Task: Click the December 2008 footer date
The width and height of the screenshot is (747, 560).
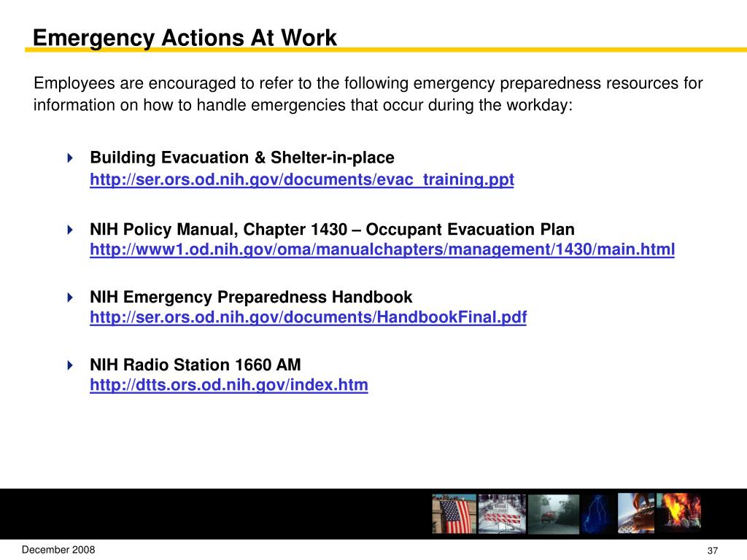Action: [x=58, y=550]
